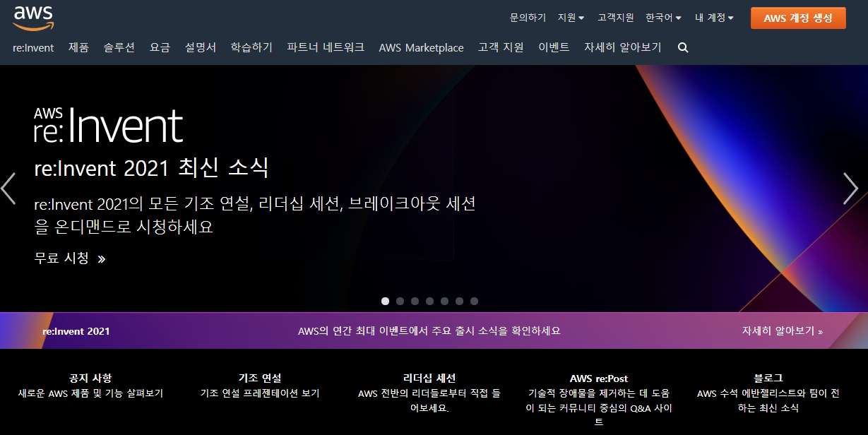Expand the 지원 dropdown
868x435 pixels.
coord(571,18)
